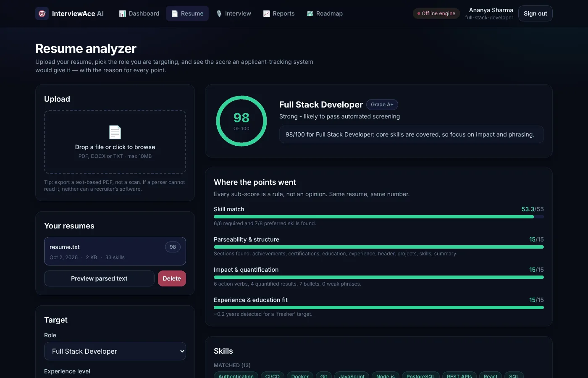Image resolution: width=588 pixels, height=378 pixels.
Task: Click the red Offline engine status dot
Action: [x=419, y=13]
